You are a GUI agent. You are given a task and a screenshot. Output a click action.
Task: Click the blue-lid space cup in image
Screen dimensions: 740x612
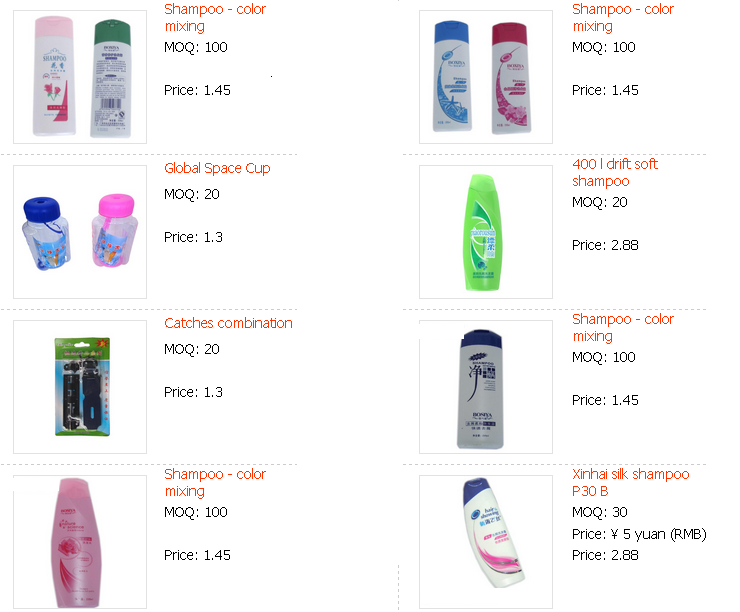[x=46, y=233]
